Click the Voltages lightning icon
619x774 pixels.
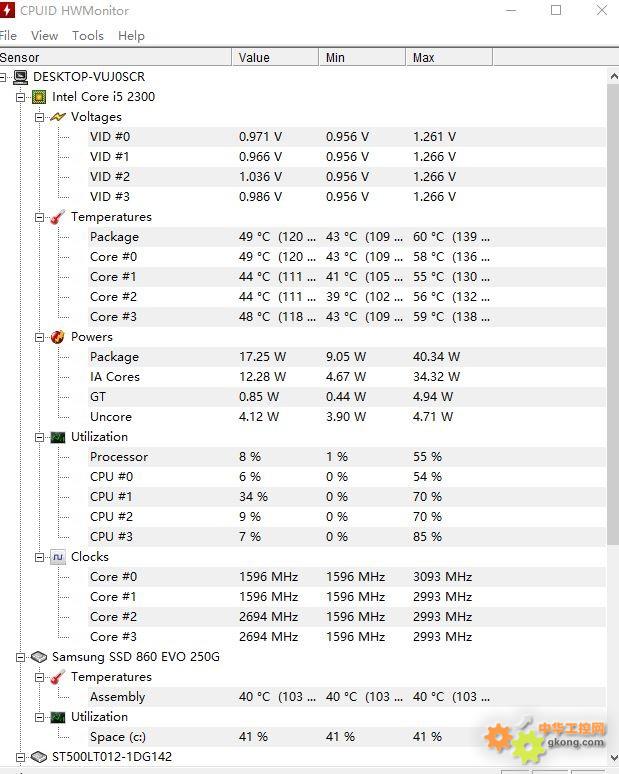click(58, 117)
